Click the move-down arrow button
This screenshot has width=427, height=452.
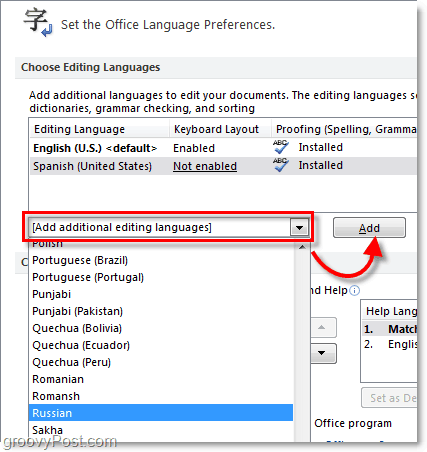pos(322,353)
